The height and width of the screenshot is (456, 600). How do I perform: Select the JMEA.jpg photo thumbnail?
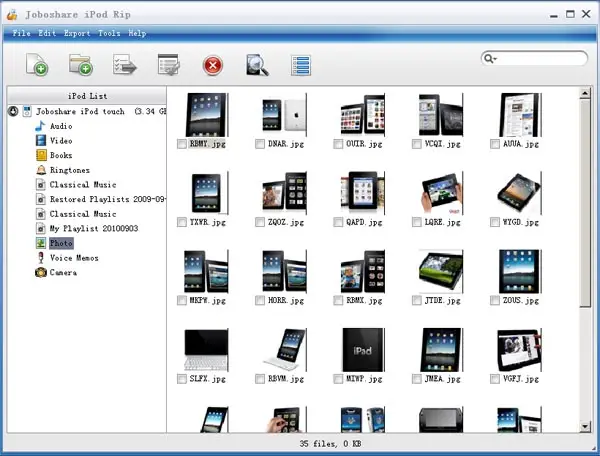pos(441,350)
